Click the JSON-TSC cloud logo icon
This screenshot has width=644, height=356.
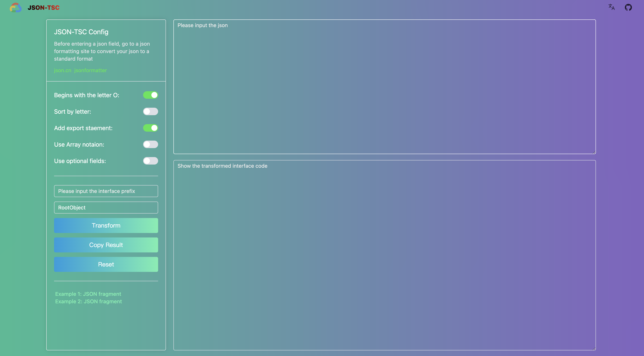coord(16,7)
